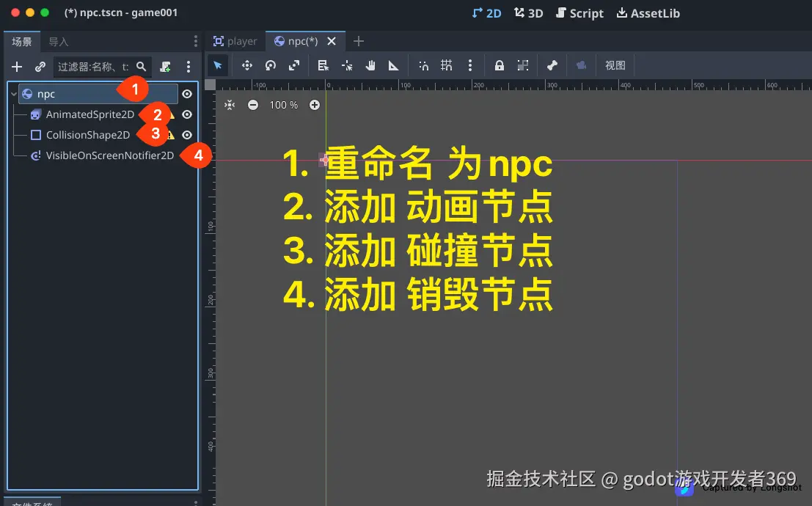The height and width of the screenshot is (506, 812).
Task: Collapse the npc root node
Action: (14, 94)
